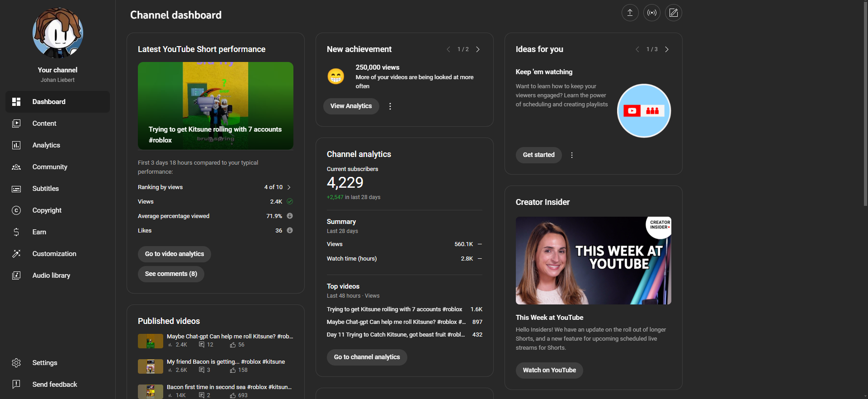Open the latest Short Kitsune rolling thumbnail

pos(216,106)
